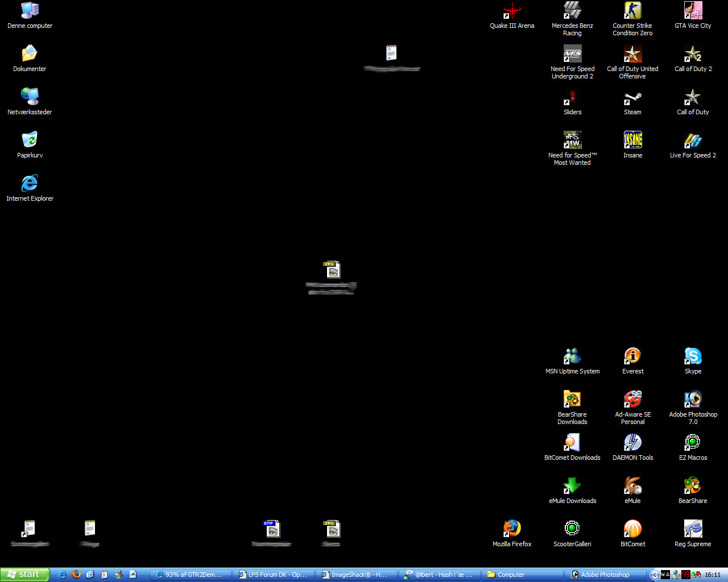
Task: Select the Internet Explorer desktop icon
Action: [30, 188]
